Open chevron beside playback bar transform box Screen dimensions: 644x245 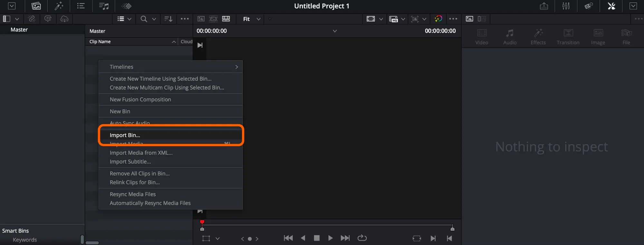(218, 239)
